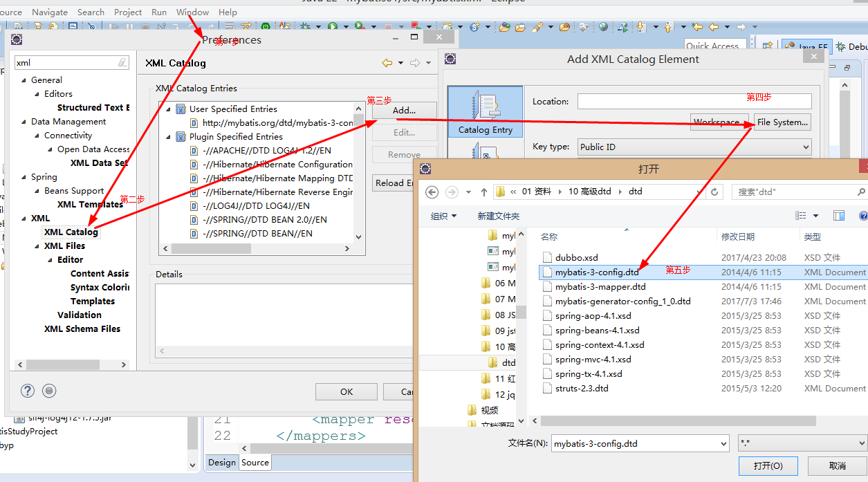Open the view mode dropdown arrow
Image resolution: width=868 pixels, height=482 pixels.
pos(816,216)
